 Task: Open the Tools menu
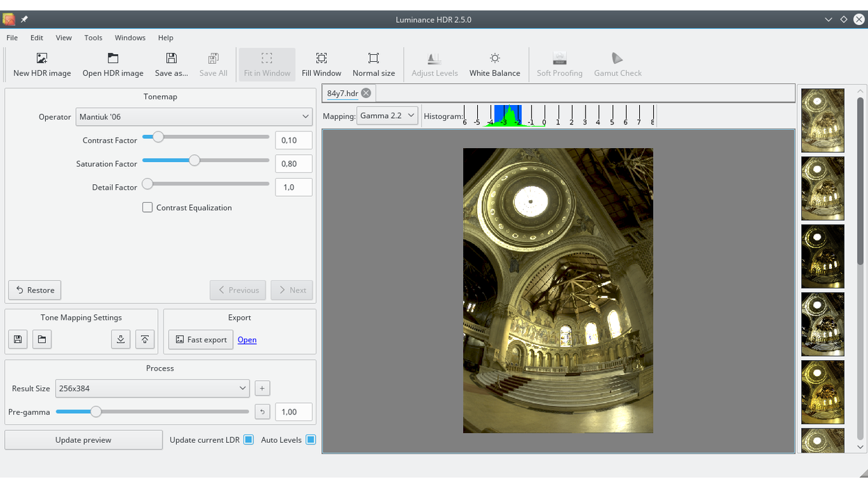pos(93,38)
